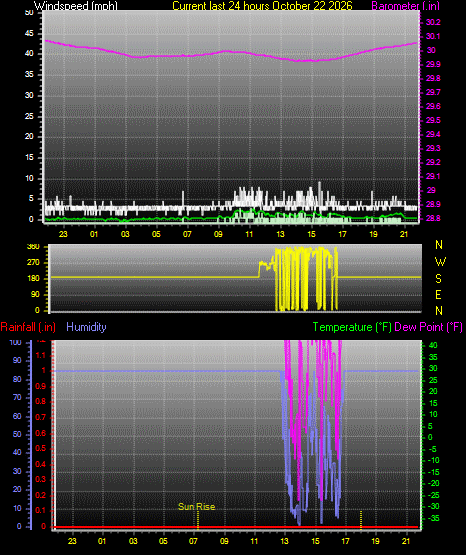Click the 'S' compass direction label

pyautogui.click(x=438, y=279)
